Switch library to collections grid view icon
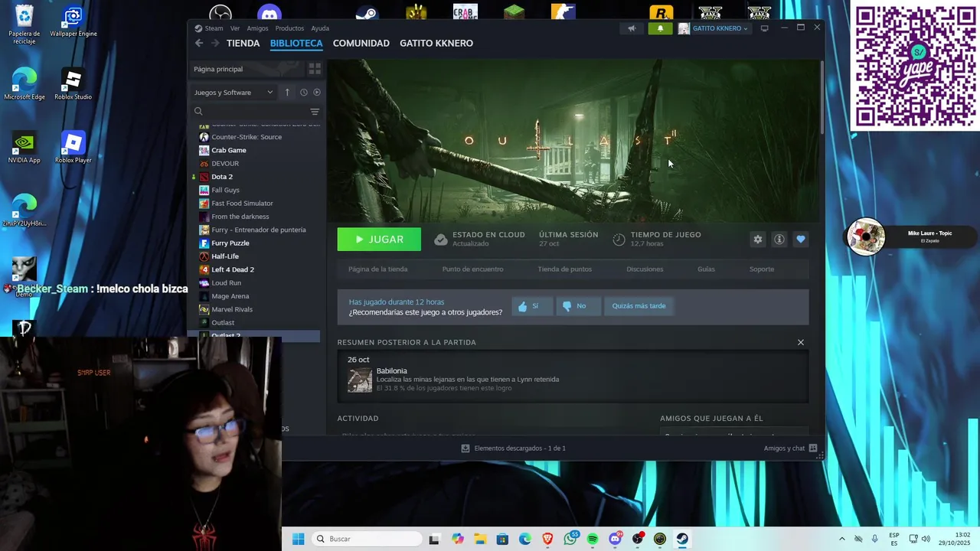The image size is (980, 551). 315,69
